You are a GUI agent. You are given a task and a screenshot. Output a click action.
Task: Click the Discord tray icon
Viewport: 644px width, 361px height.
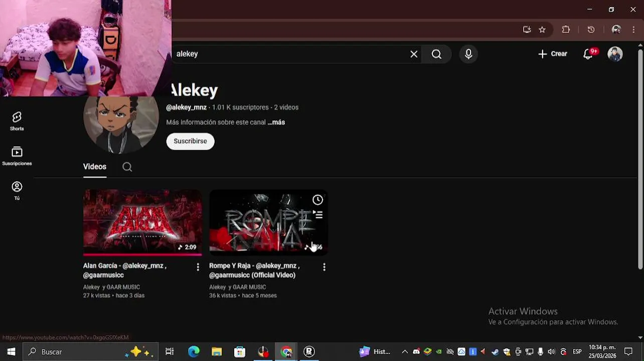pos(416,352)
